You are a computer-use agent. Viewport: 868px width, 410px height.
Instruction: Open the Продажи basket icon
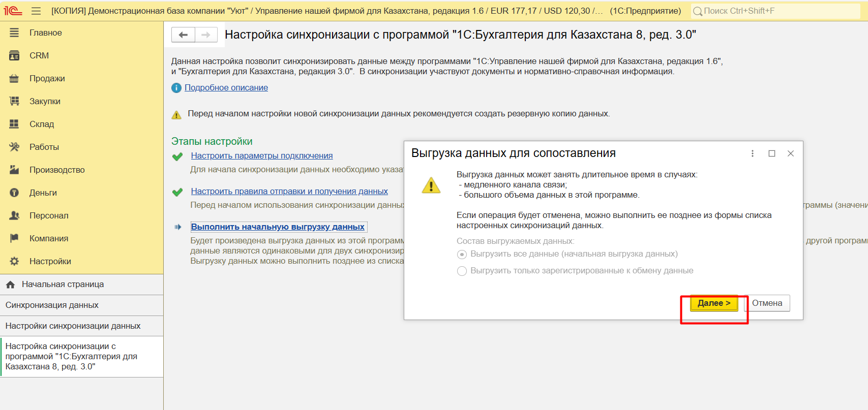point(14,78)
